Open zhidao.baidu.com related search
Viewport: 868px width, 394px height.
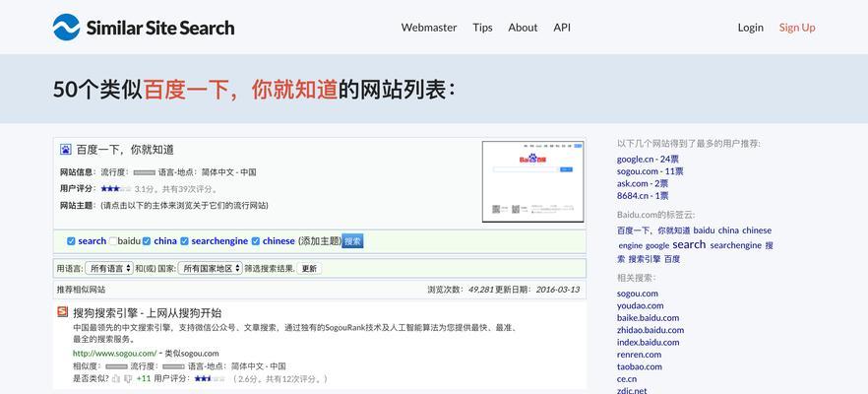click(651, 330)
